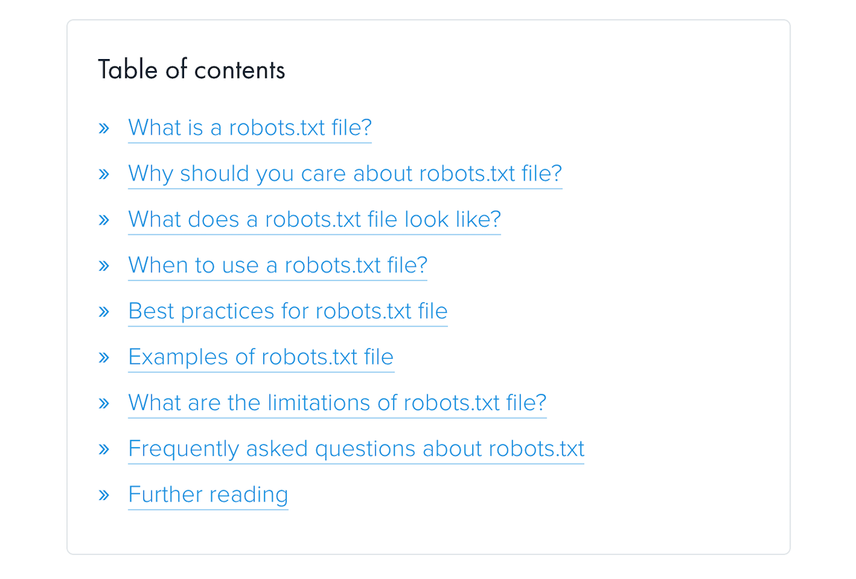Click the chevron bullet beside 'Examples of robots.txt file'
The height and width of the screenshot is (579, 856).
[x=104, y=358]
